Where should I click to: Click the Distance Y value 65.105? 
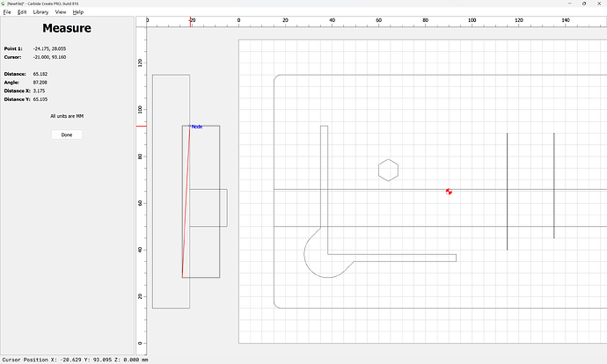click(x=40, y=99)
